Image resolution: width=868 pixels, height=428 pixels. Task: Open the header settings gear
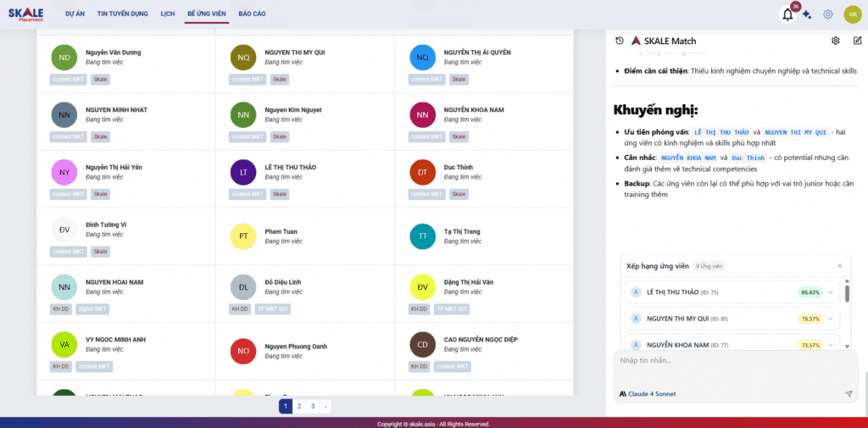828,14
